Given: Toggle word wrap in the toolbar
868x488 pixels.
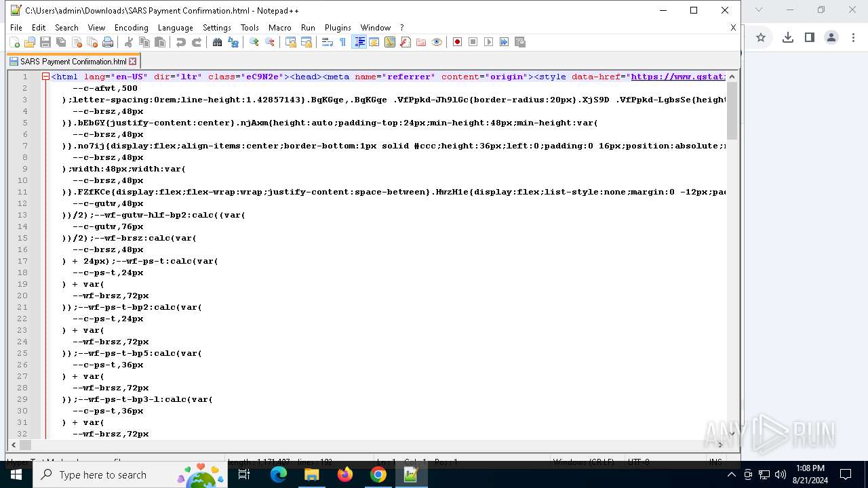Looking at the screenshot, I should pos(328,42).
